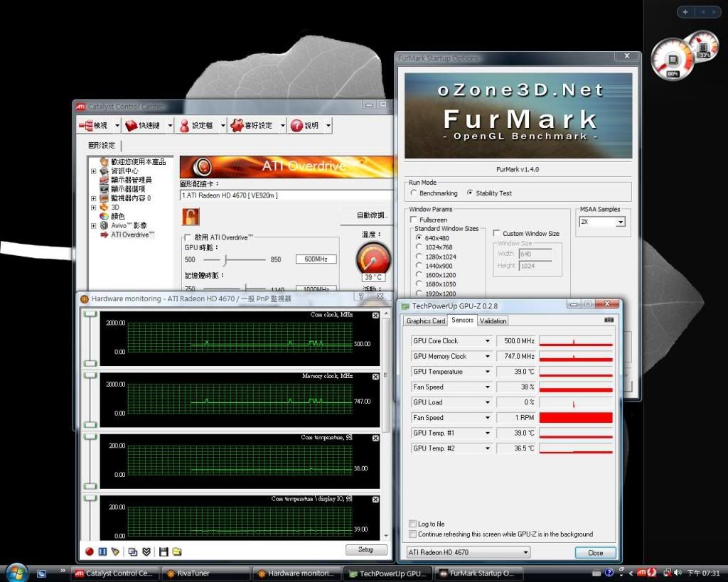Click the 喜好設定 preferences gear icon in Catalyst
728x582 pixels.
pos(237,125)
